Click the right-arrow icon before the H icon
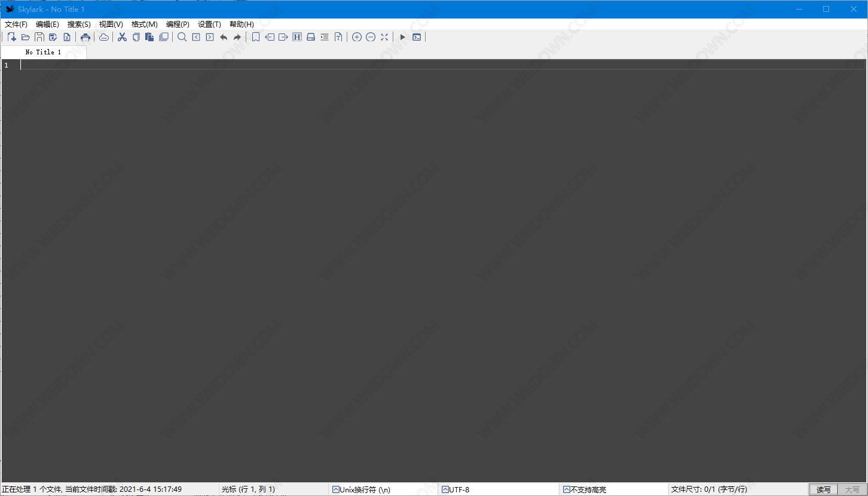Image resolution: width=868 pixels, height=496 pixels. [283, 37]
